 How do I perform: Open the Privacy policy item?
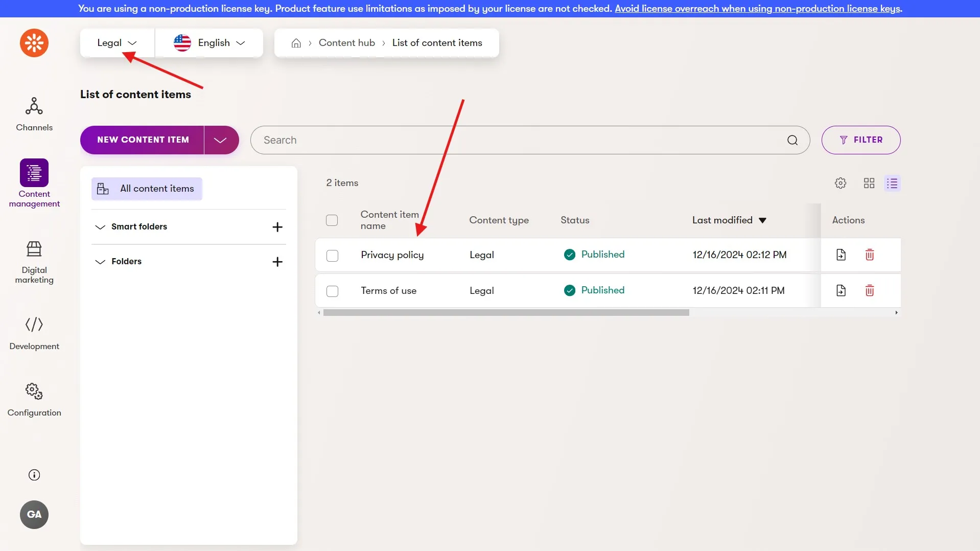click(x=392, y=255)
